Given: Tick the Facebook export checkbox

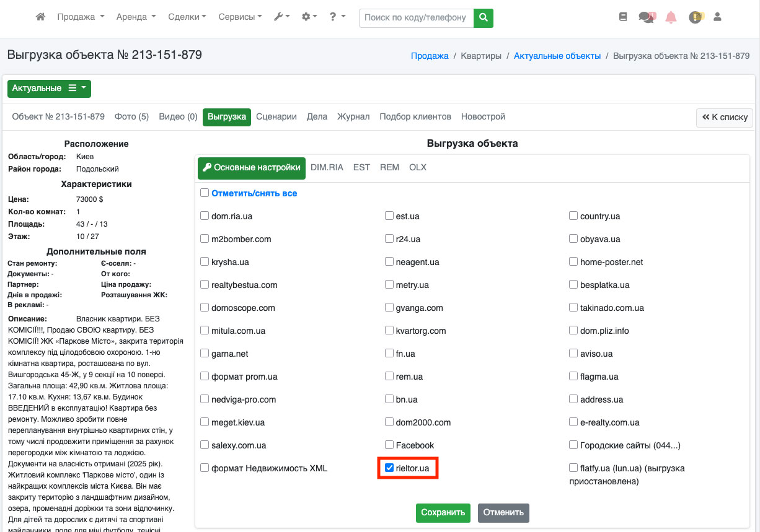Looking at the screenshot, I should (x=389, y=445).
